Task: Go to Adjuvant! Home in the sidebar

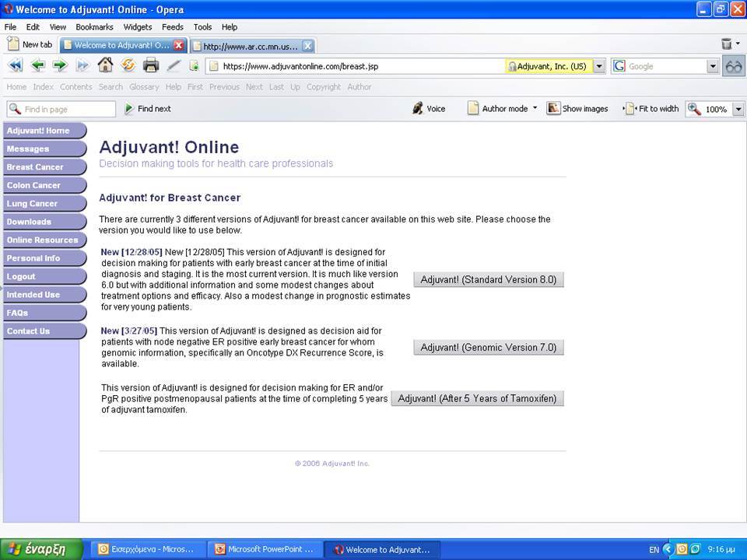Action: click(45, 131)
